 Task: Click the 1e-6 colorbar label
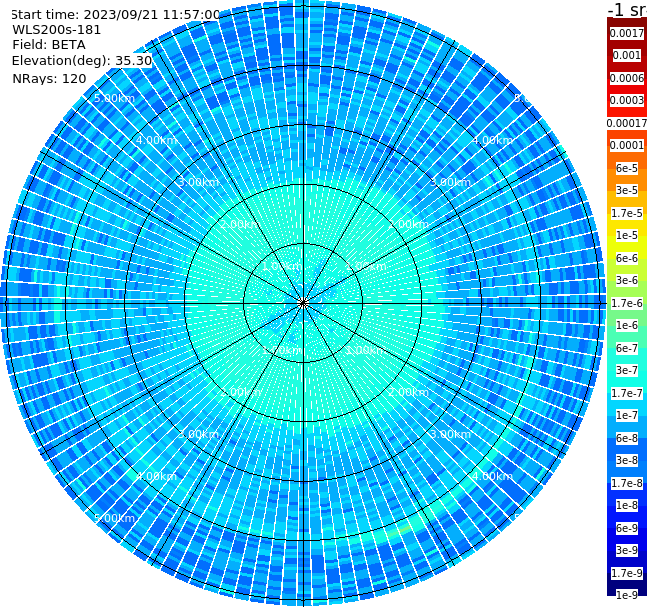click(627, 325)
